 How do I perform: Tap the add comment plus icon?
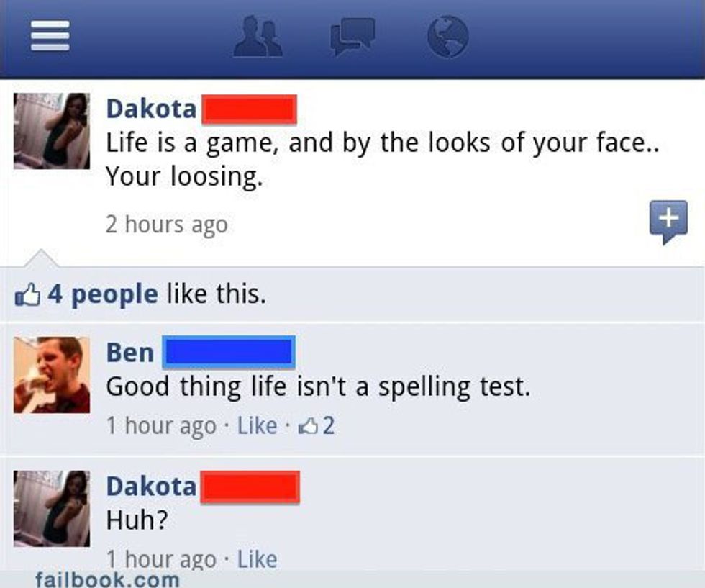[668, 222]
